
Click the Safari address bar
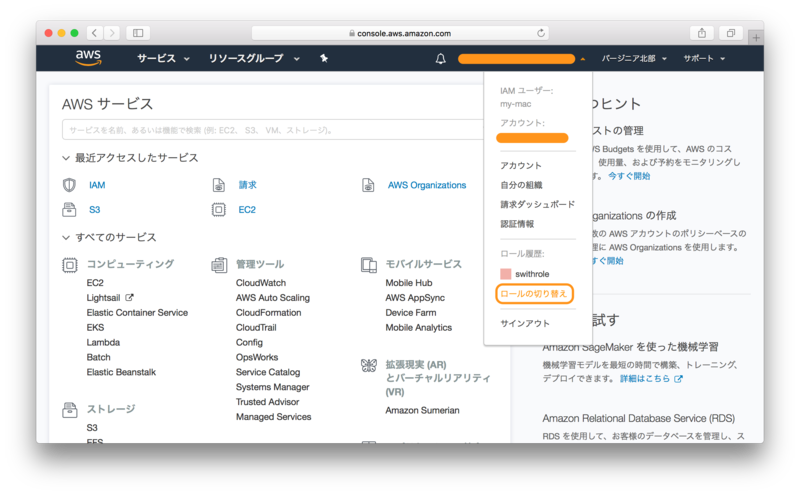[x=400, y=33]
